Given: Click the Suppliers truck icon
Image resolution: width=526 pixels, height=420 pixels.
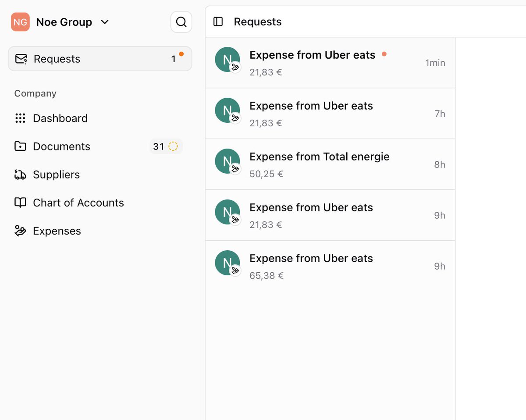Looking at the screenshot, I should (x=20, y=174).
